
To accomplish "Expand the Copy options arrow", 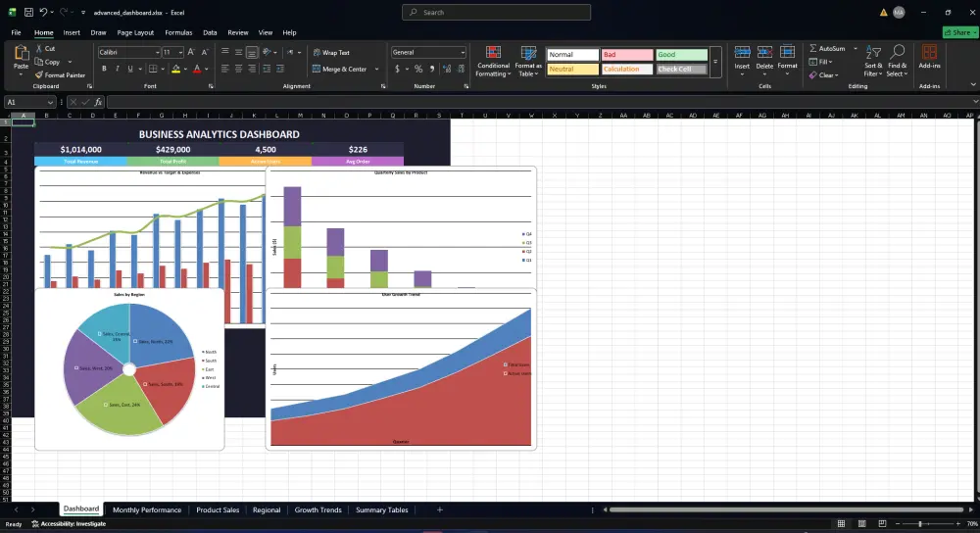I will point(70,62).
